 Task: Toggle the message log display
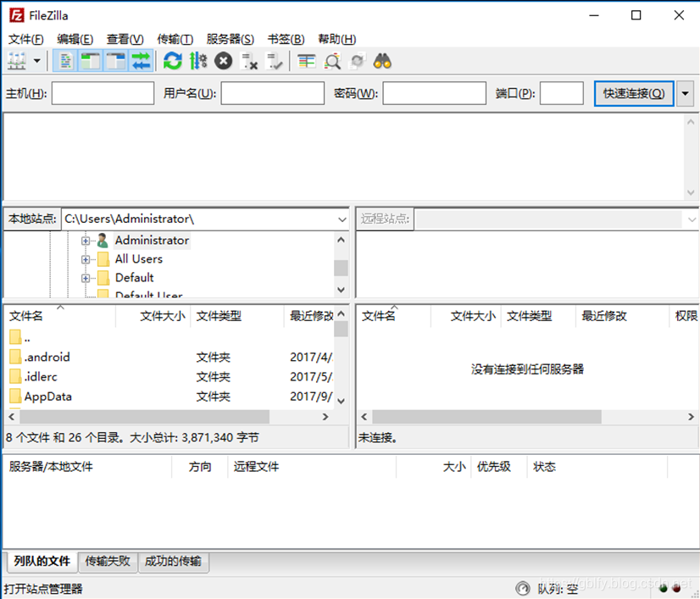click(64, 60)
